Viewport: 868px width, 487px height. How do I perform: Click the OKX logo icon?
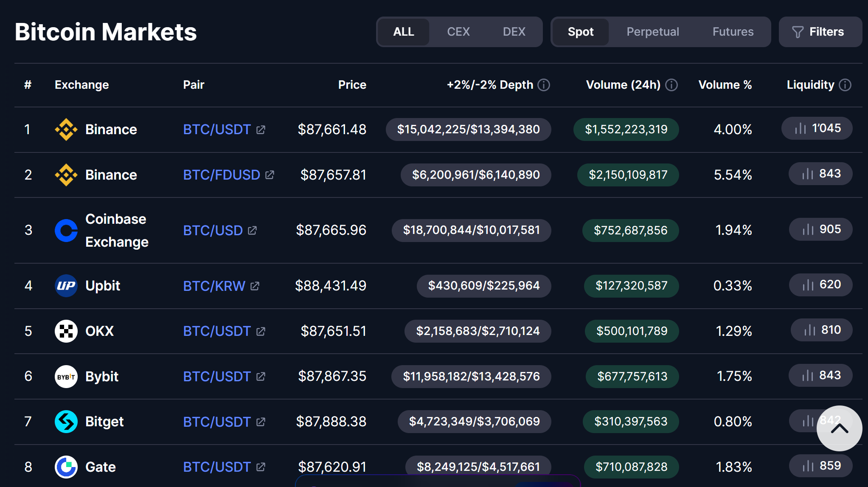pos(66,331)
